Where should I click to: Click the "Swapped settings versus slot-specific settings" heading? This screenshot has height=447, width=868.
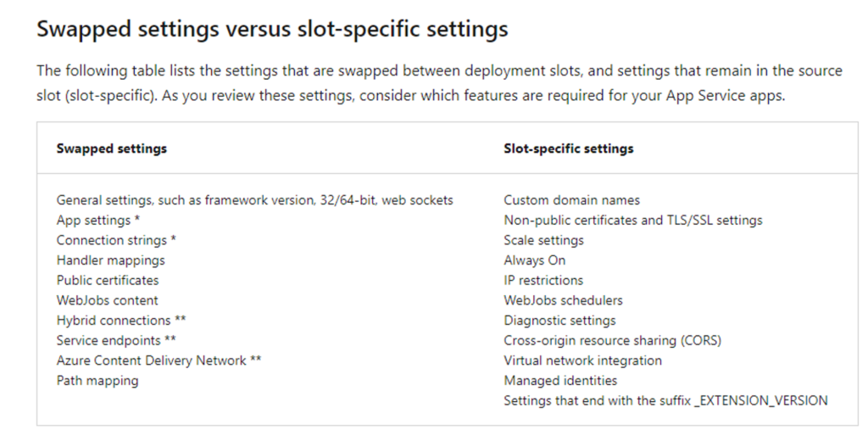(272, 29)
